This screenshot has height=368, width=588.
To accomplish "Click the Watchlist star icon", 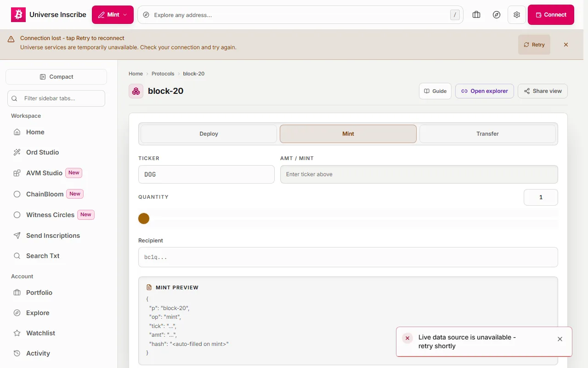I will 17,333.
